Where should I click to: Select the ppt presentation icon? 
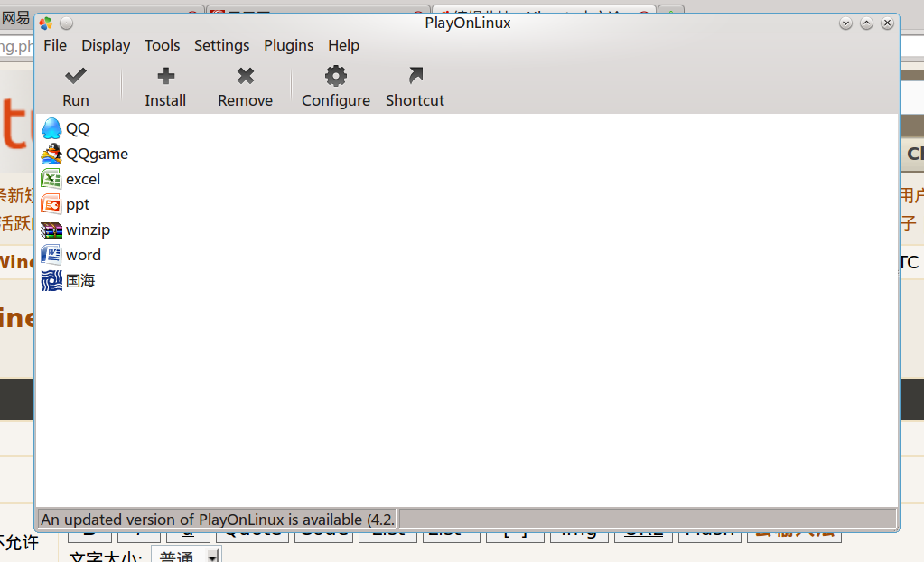pyautogui.click(x=51, y=204)
